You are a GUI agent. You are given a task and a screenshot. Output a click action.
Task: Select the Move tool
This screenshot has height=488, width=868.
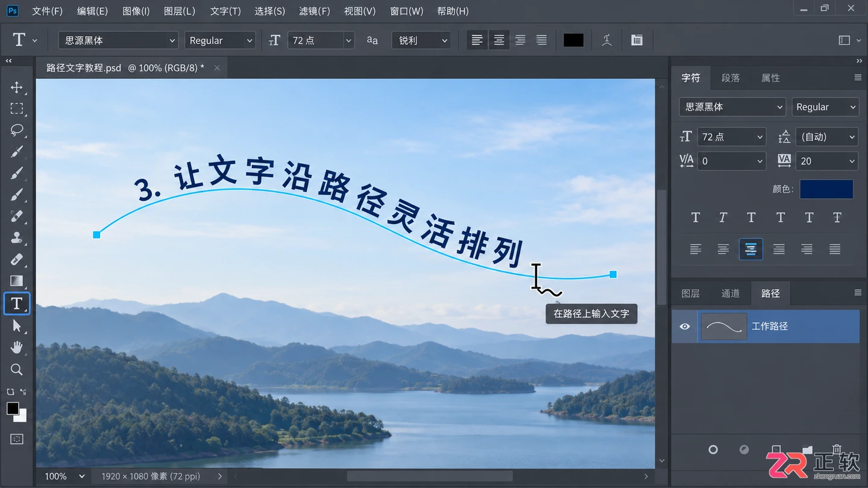(17, 87)
